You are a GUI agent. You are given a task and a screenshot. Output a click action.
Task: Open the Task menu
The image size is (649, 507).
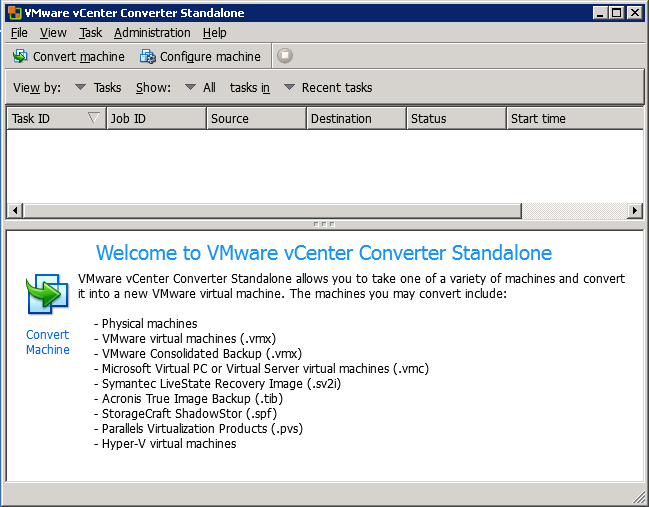point(90,33)
